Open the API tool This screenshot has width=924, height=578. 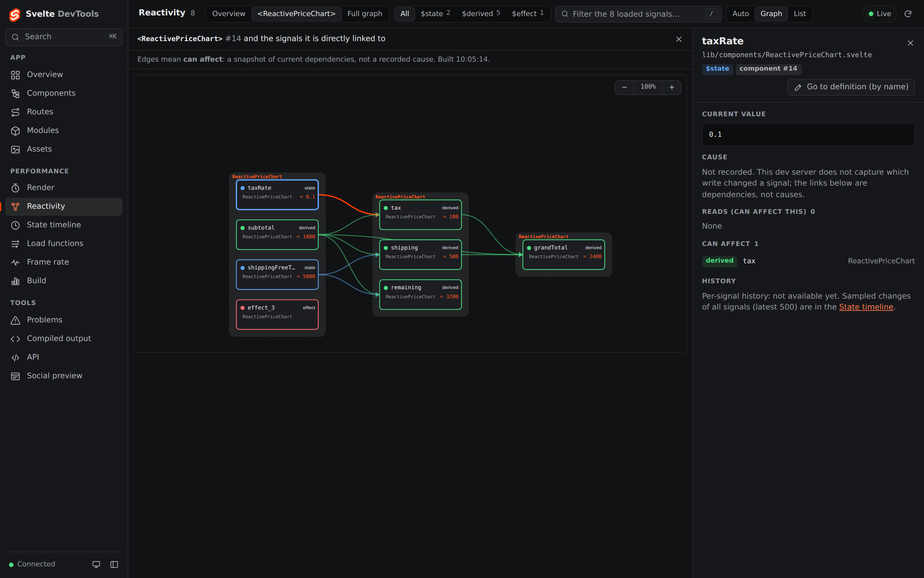pyautogui.click(x=64, y=357)
